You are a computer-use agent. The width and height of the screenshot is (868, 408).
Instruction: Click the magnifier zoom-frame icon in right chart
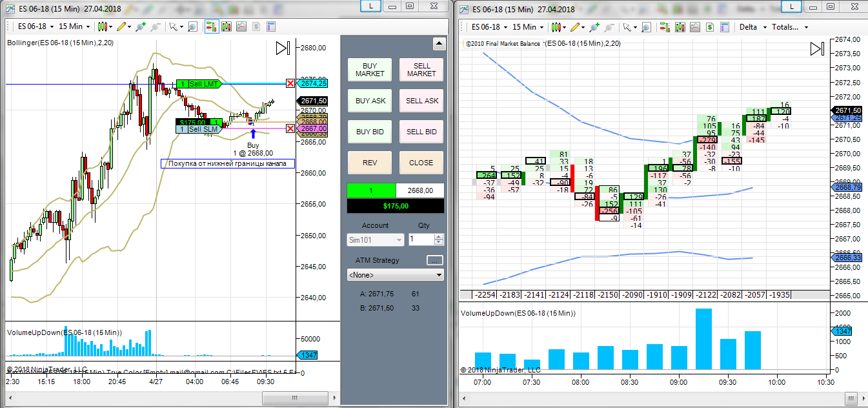647,26
